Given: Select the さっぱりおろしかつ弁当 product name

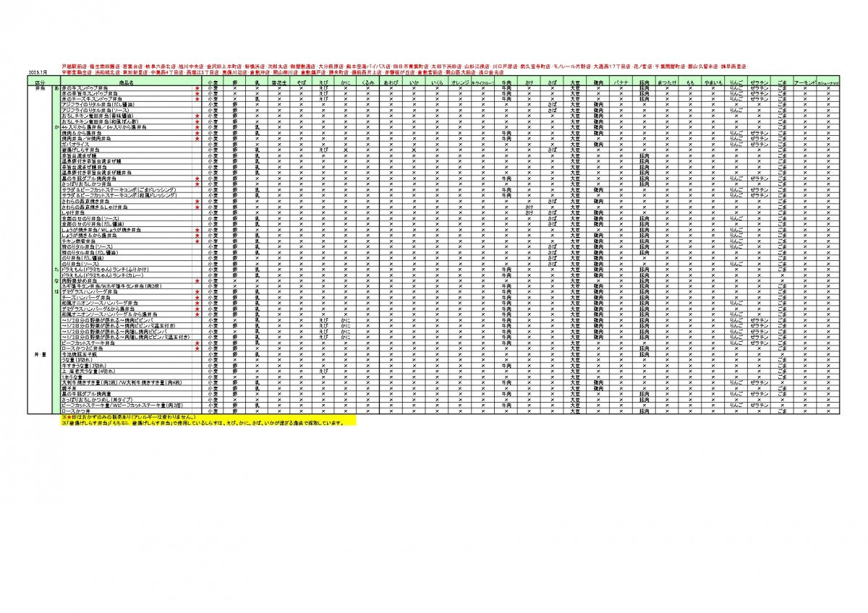Looking at the screenshot, I should point(88,184).
